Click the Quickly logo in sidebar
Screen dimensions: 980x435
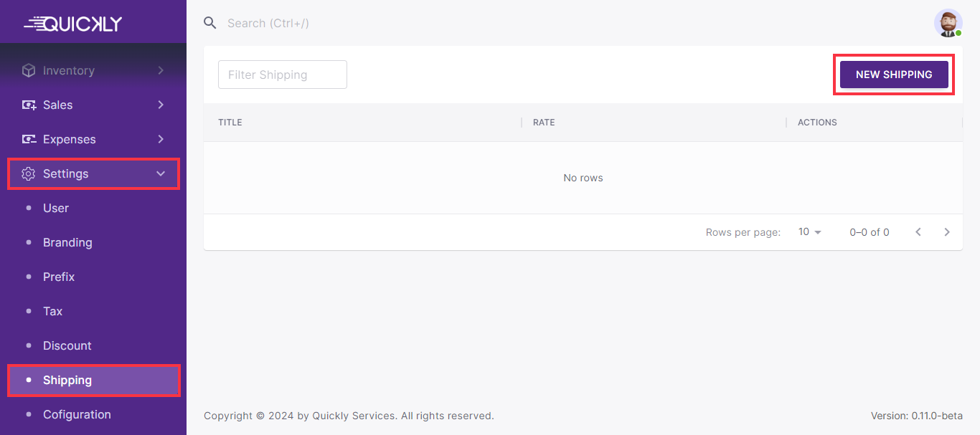(73, 24)
